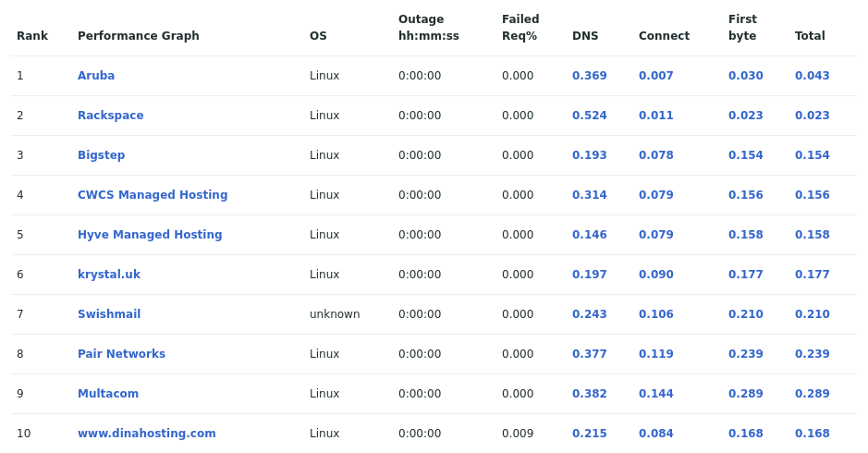
Task: Click Aruba's Total value 0.043
Action: pyautogui.click(x=813, y=75)
